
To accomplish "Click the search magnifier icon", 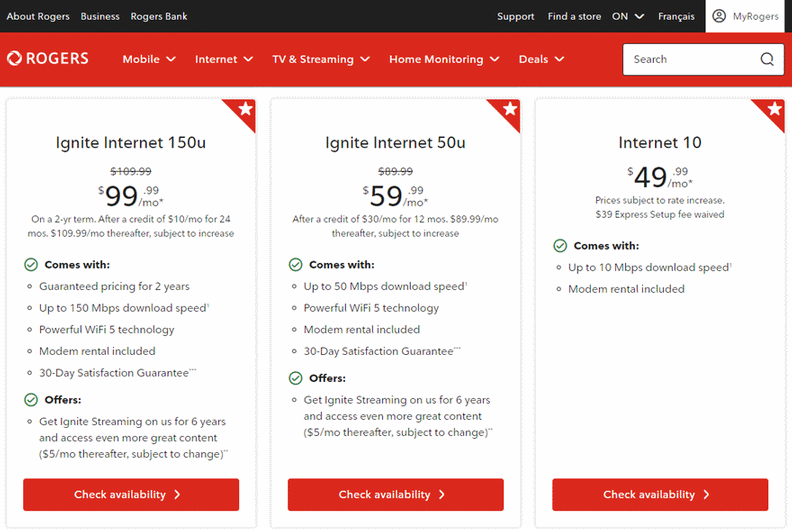I will click(767, 59).
